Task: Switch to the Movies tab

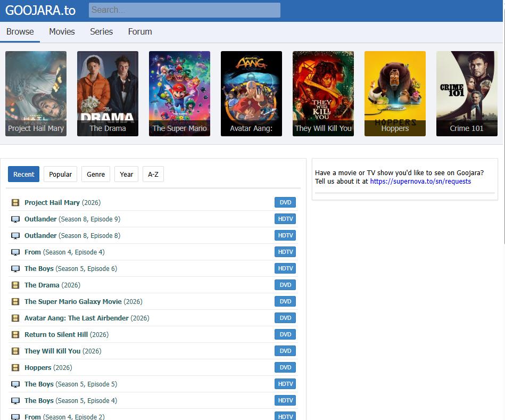Action: [62, 31]
